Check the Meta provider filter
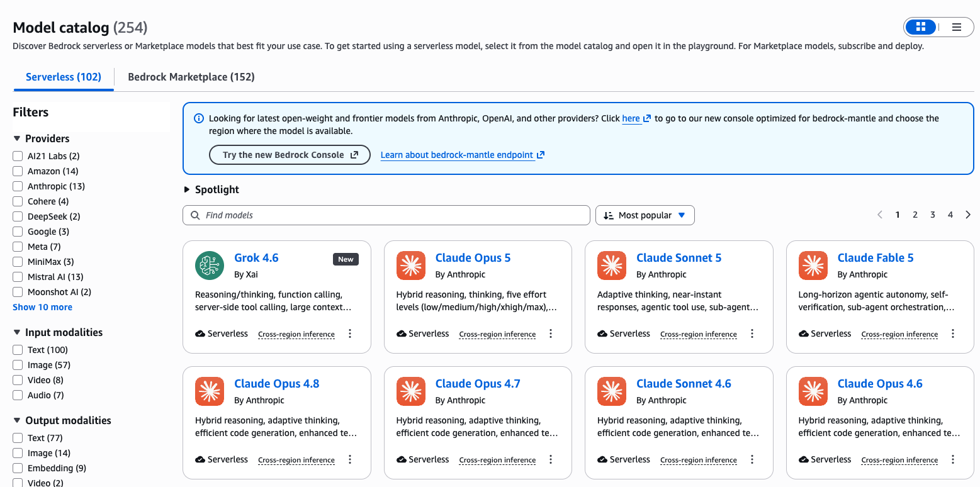The height and width of the screenshot is (487, 980). pos(18,247)
